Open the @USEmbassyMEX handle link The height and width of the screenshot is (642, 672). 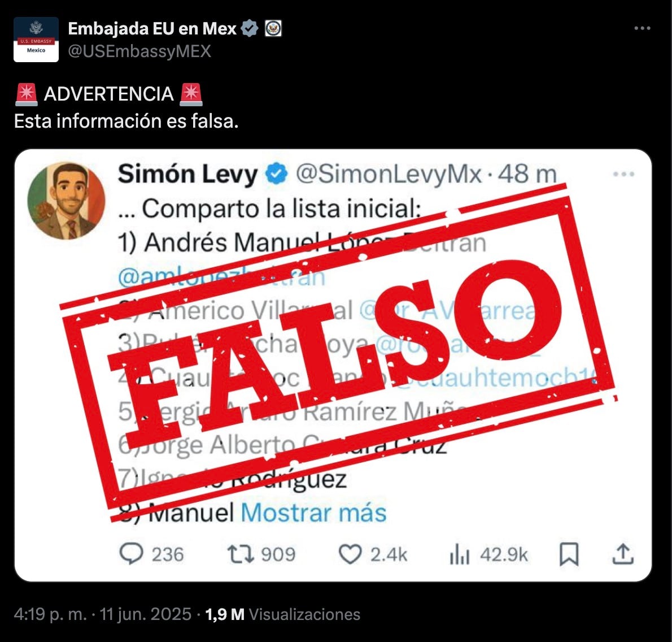point(139,51)
